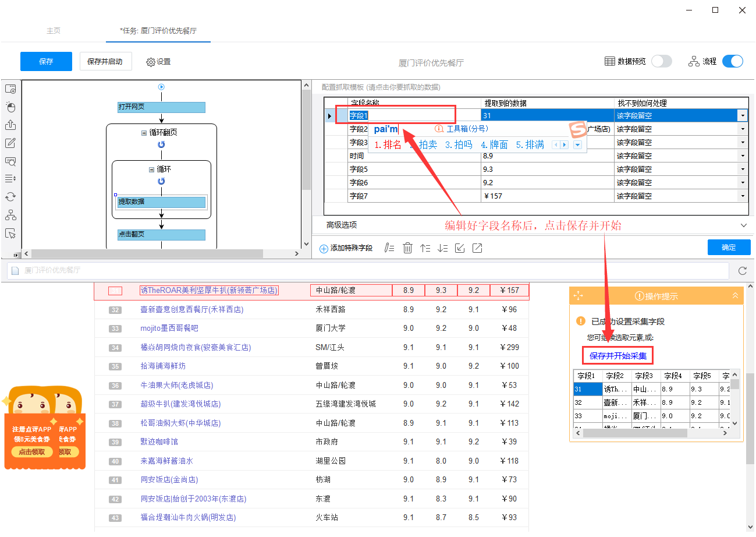756x537 pixels.
Task: Click the settings gear icon 设置
Action: 151,62
